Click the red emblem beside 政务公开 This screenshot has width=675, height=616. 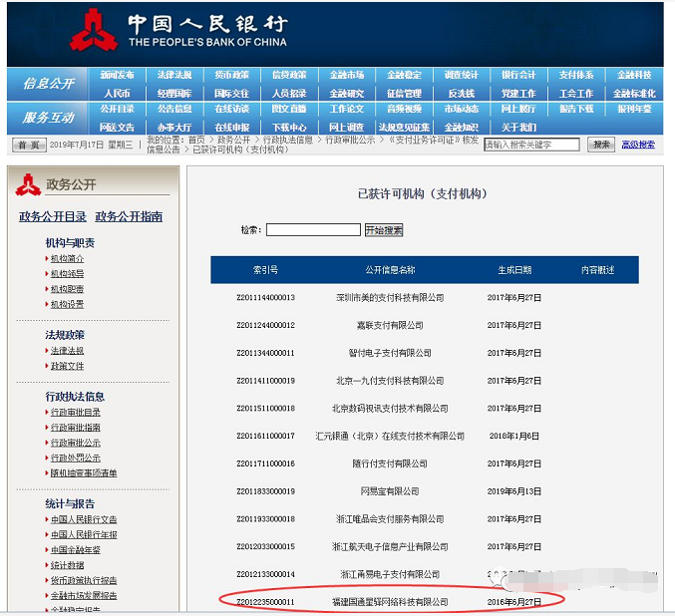(28, 184)
